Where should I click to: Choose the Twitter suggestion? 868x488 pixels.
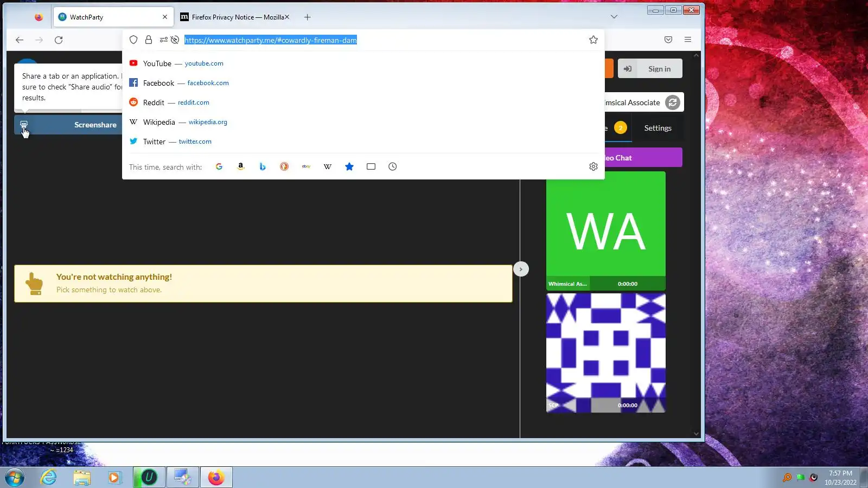pyautogui.click(x=363, y=142)
